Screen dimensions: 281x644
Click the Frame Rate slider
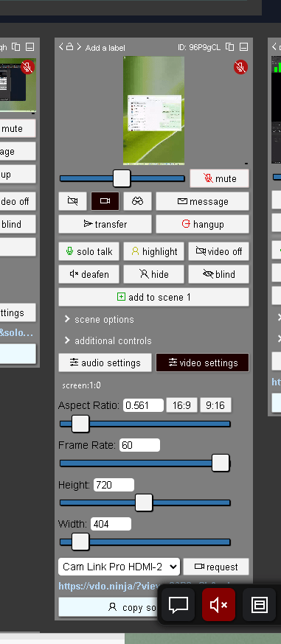(145, 463)
